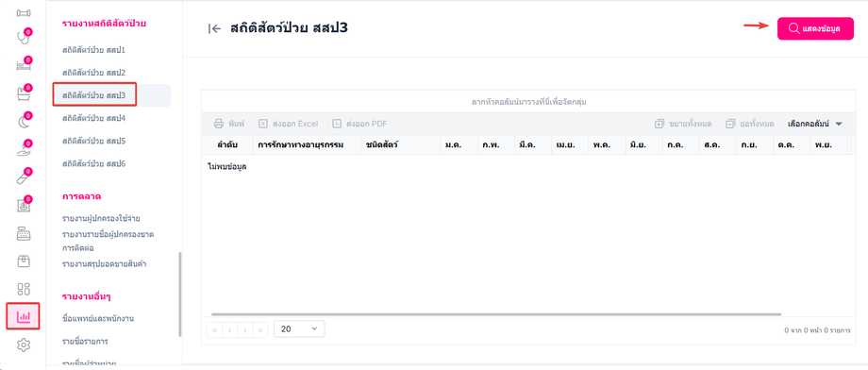Open รายงานผู้ปกครองใช้จ่าย report
Image resolution: width=868 pixels, height=370 pixels.
click(101, 218)
